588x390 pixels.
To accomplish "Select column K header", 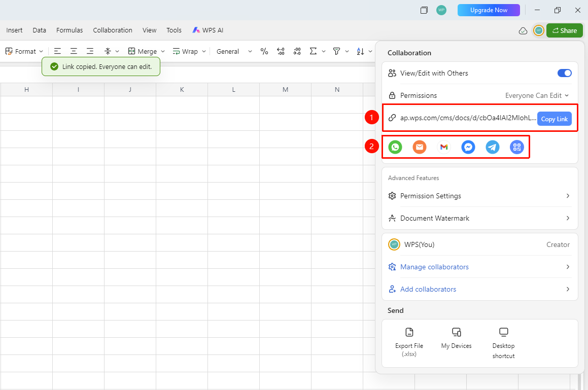I will [x=182, y=90].
